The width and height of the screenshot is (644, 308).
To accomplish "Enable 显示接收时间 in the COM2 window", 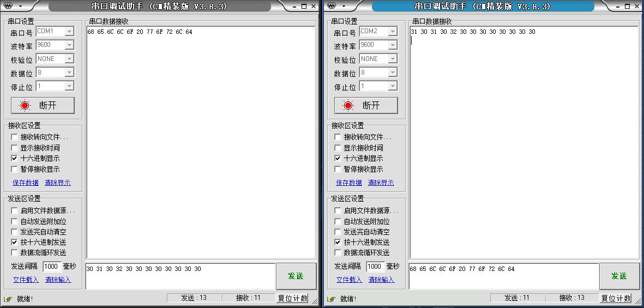I will tap(338, 148).
